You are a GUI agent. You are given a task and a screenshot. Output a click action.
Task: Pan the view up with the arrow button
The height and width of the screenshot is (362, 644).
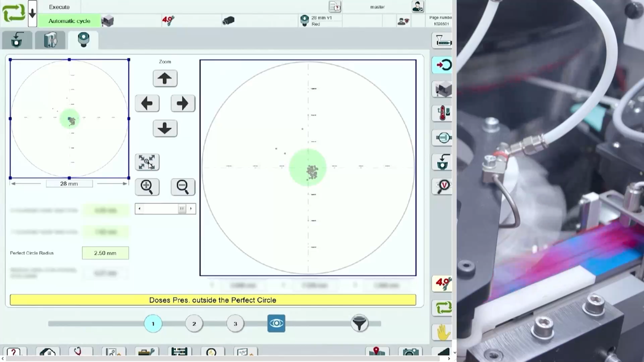tap(165, 78)
